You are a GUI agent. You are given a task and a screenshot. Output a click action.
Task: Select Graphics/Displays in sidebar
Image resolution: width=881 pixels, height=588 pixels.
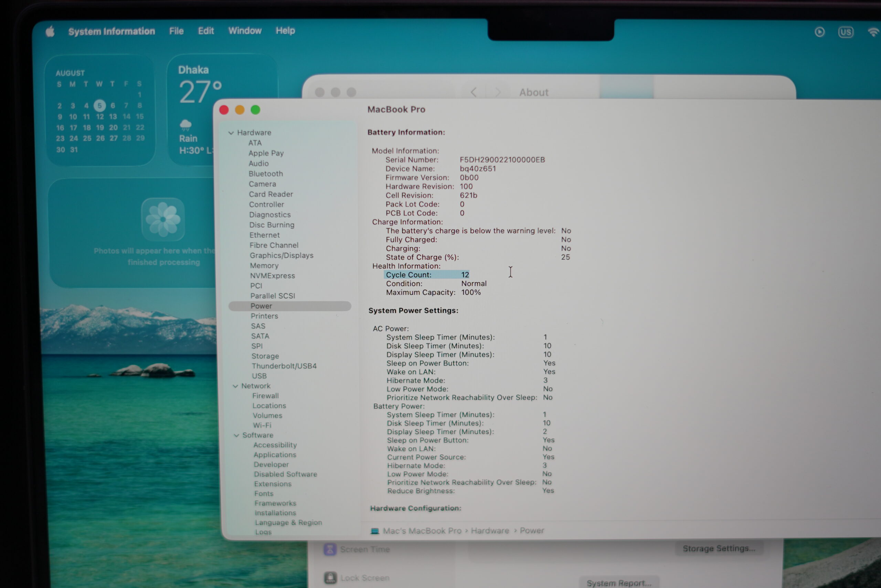click(x=282, y=255)
